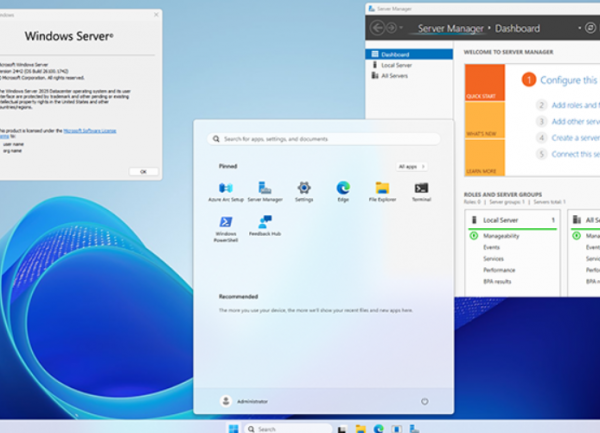This screenshot has width=600, height=433.
Task: Click the Windows Start button on taskbar
Action: (233, 429)
